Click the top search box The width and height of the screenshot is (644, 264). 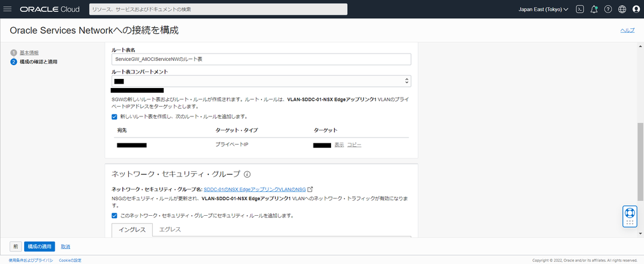pos(218,9)
